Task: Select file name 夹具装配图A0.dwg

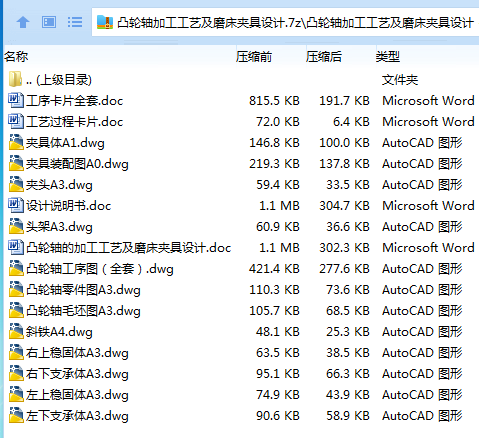Action: pos(77,164)
